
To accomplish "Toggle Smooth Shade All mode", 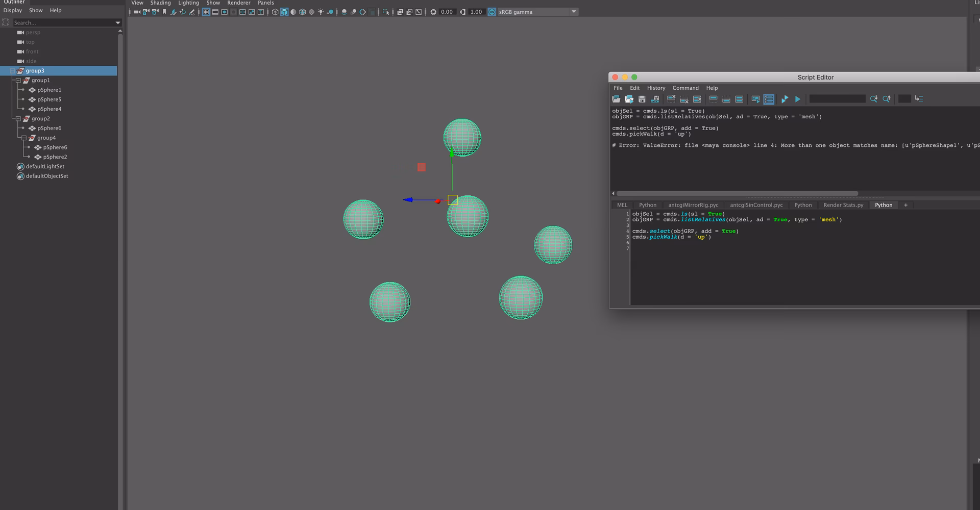I will tap(284, 12).
